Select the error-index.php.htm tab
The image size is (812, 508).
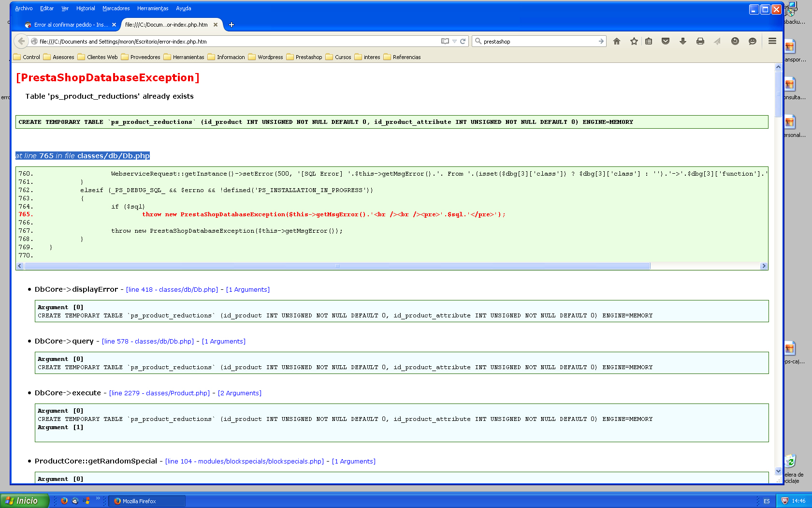point(171,25)
